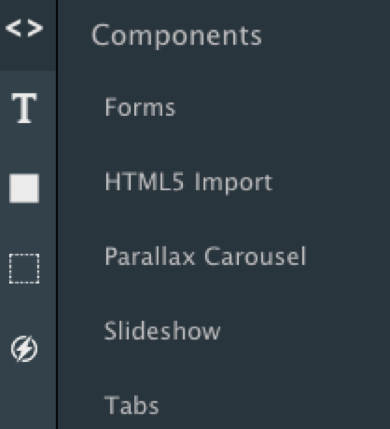Click the Components panel heading

coord(176,36)
